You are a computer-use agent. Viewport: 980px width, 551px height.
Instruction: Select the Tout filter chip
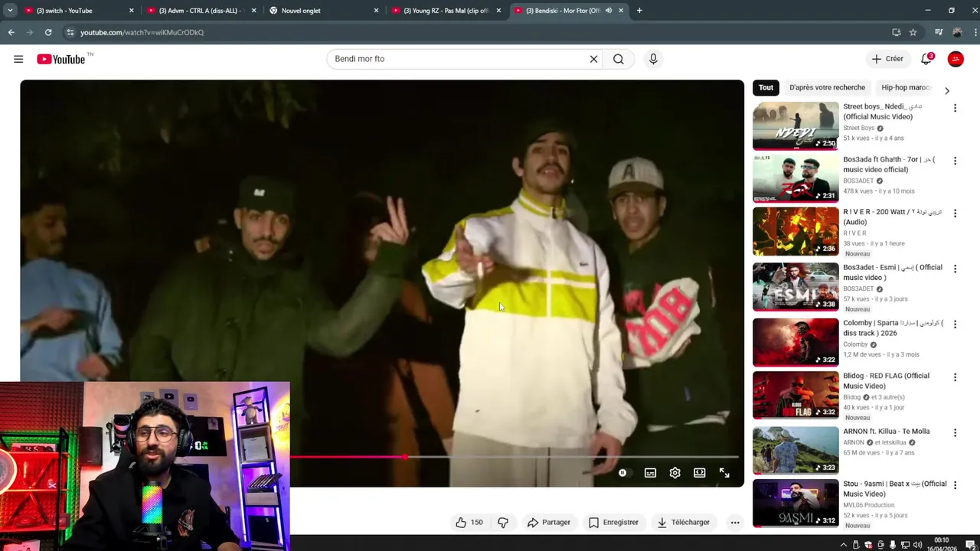(766, 87)
